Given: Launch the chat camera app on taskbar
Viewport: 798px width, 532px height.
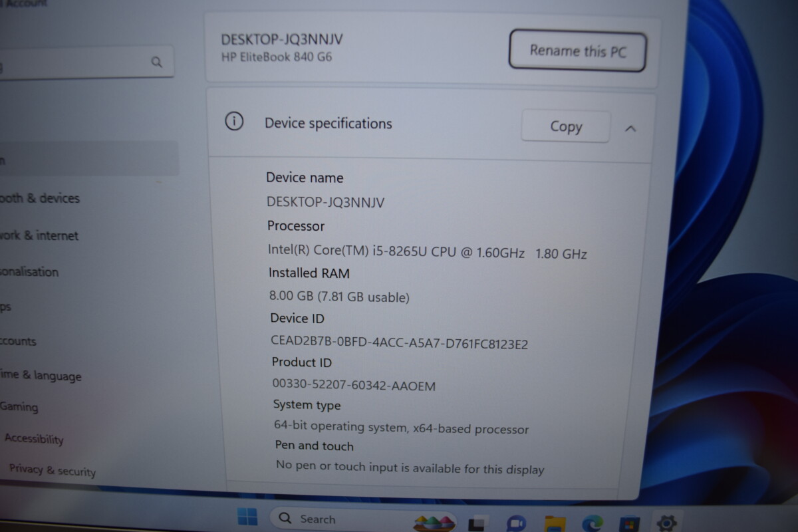Looking at the screenshot, I should (x=516, y=525).
